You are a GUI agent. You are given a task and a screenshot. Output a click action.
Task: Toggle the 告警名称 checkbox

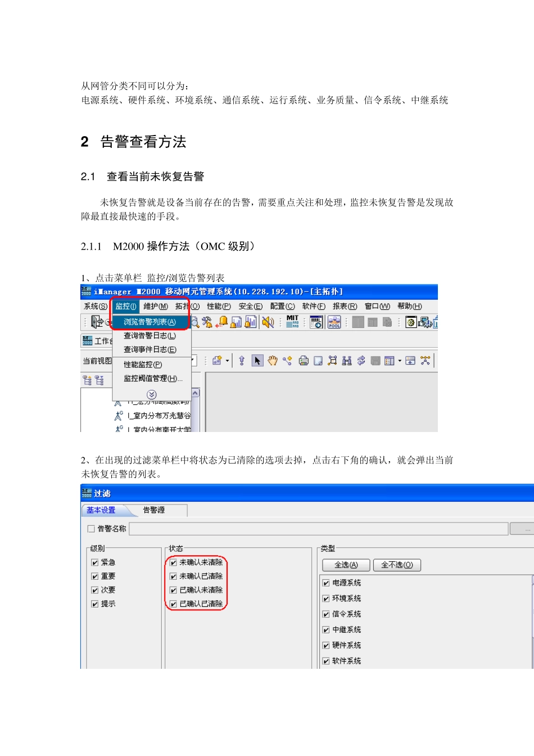[x=91, y=529]
